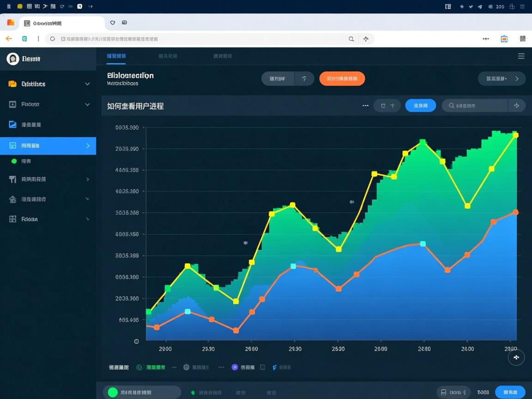The height and width of the screenshot is (399, 532).
Task: Click the magnifier icon in the address bar
Action: [x=351, y=39]
